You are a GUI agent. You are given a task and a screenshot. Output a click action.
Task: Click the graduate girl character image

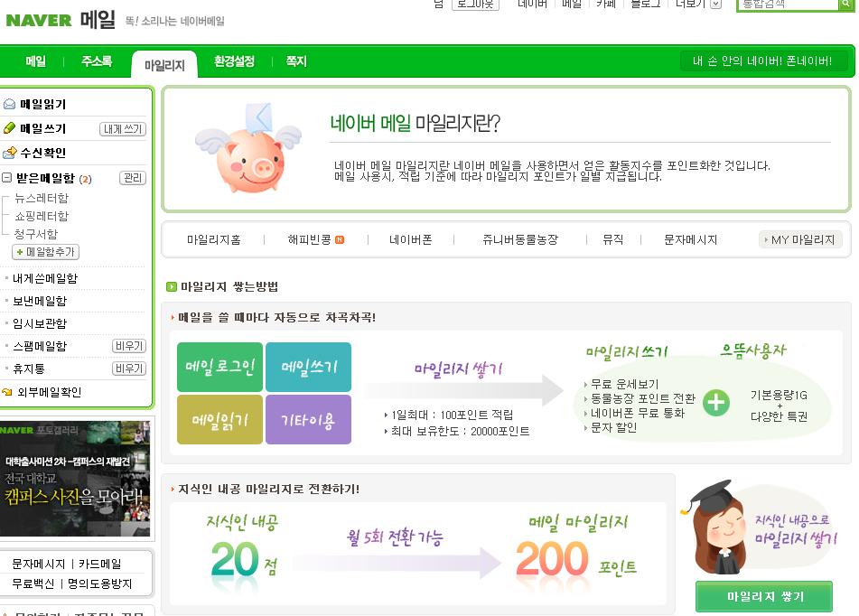tap(714, 527)
